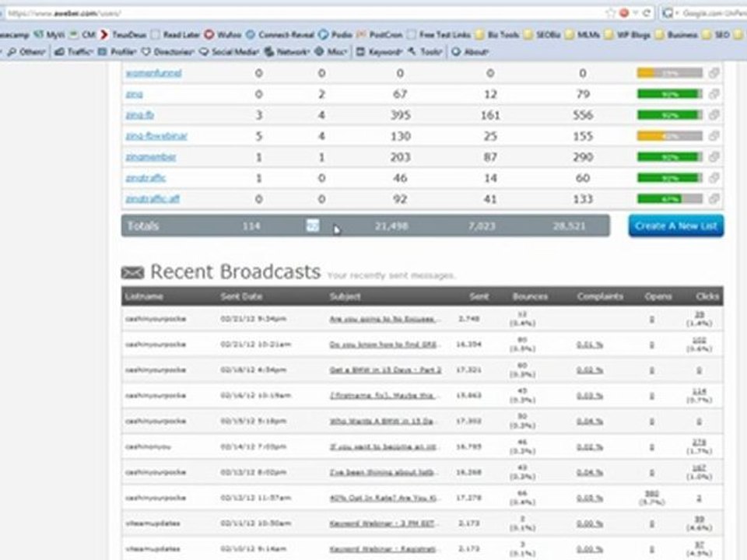Open the zing list link

pyautogui.click(x=135, y=94)
